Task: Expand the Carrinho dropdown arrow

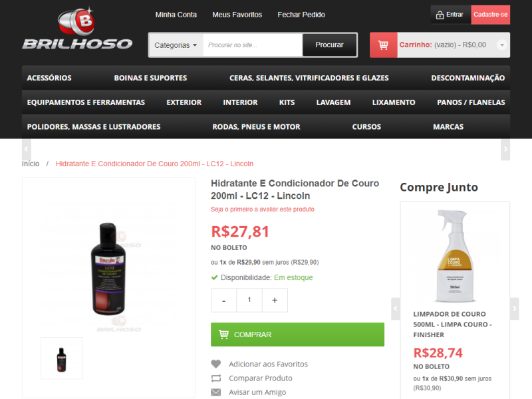Action: (x=502, y=45)
